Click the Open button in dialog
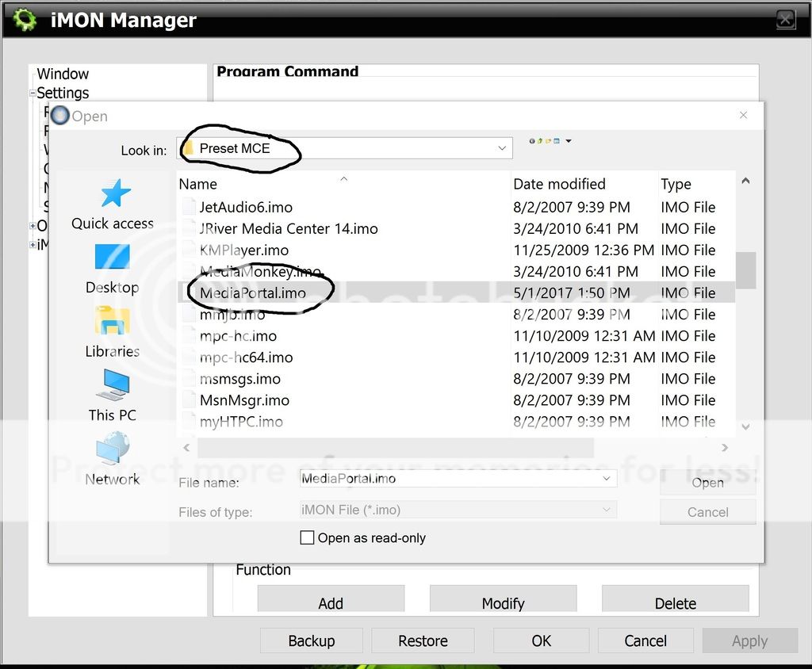The image size is (812, 669). click(707, 483)
